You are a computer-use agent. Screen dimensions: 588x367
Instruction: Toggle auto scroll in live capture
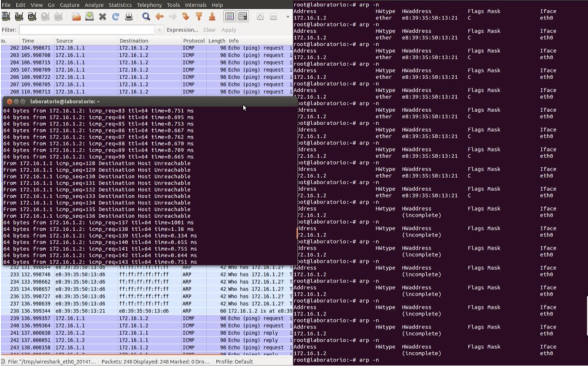pos(243,17)
